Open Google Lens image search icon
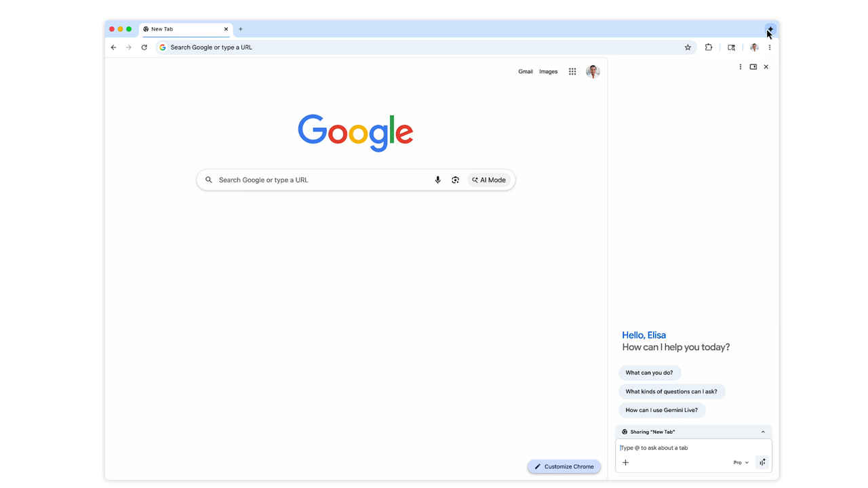This screenshot has width=868, height=488. point(455,180)
